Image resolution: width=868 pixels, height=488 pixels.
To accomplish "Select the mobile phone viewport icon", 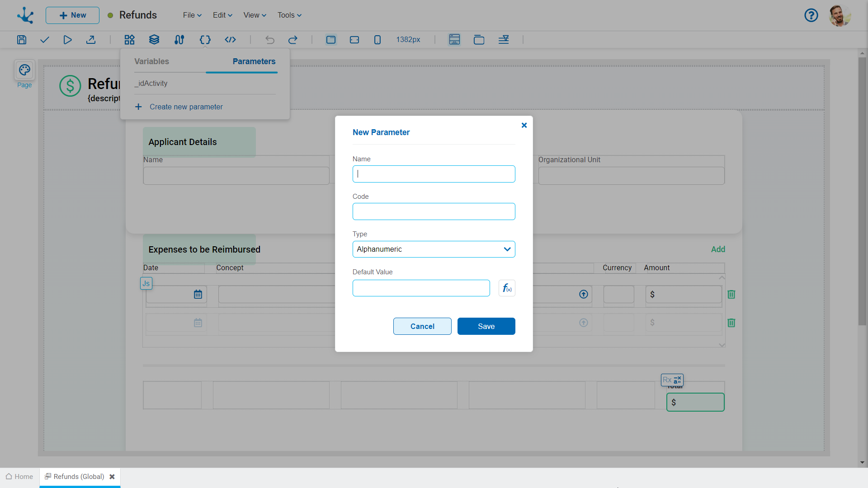I will [377, 40].
